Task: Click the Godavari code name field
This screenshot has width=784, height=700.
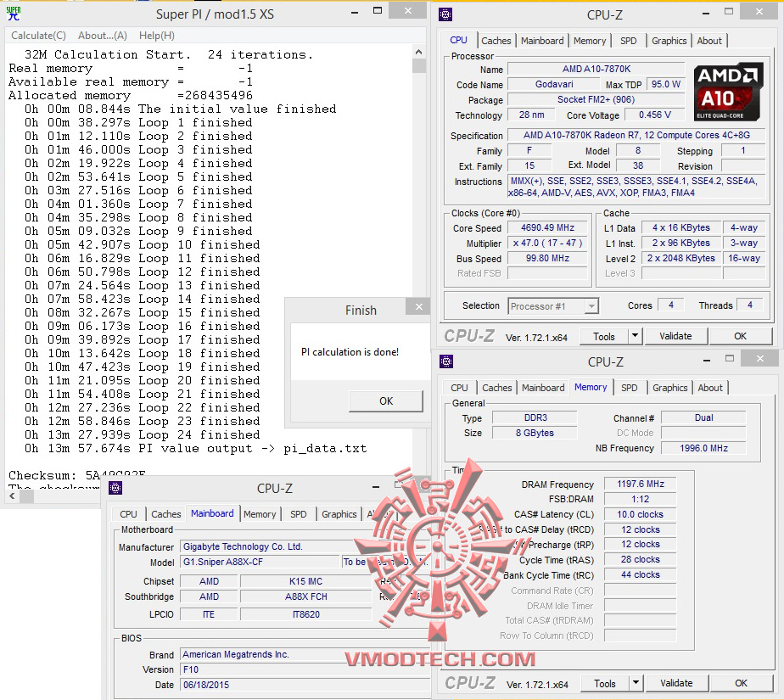Action: 554,85
